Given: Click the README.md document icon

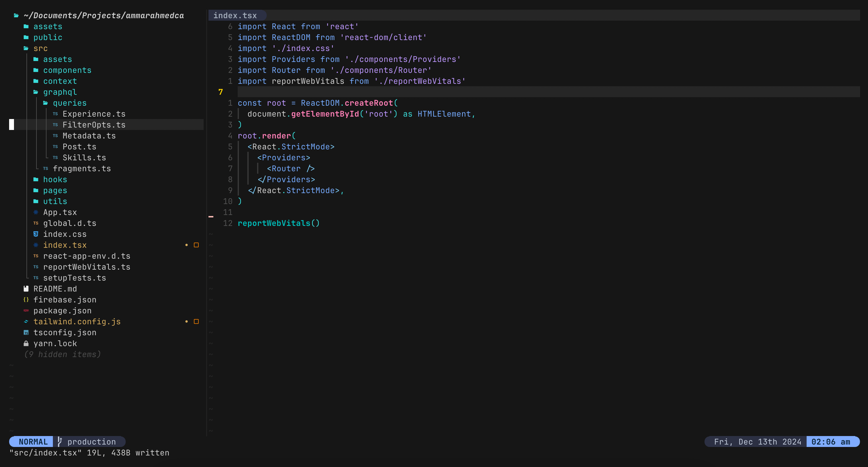Looking at the screenshot, I should pos(26,288).
